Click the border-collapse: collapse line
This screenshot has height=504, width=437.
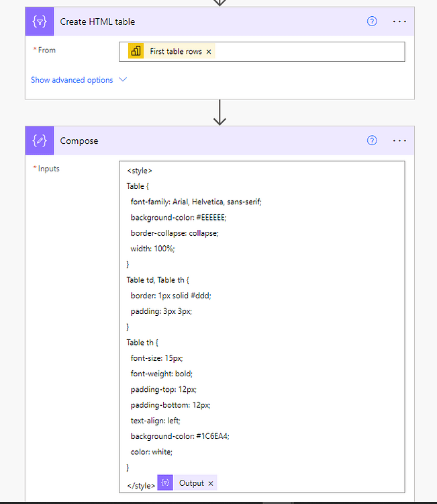175,233
